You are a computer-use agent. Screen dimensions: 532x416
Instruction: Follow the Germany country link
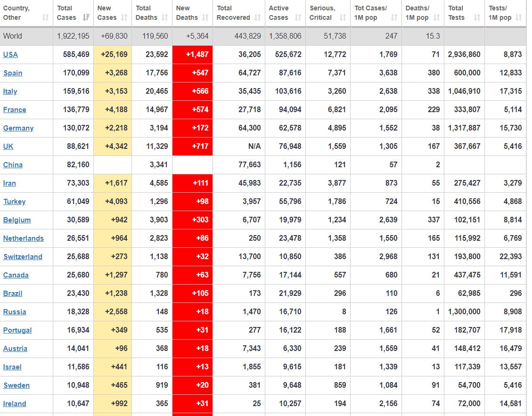18,128
